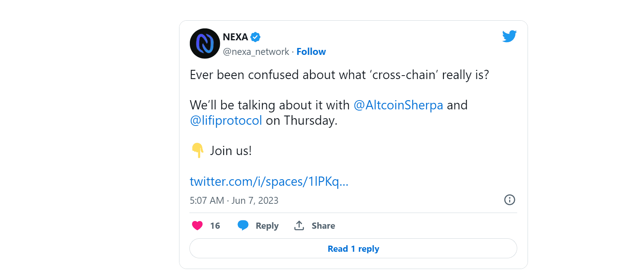Click the pointing-down finger emoji
The image size is (644, 279).
tap(197, 150)
